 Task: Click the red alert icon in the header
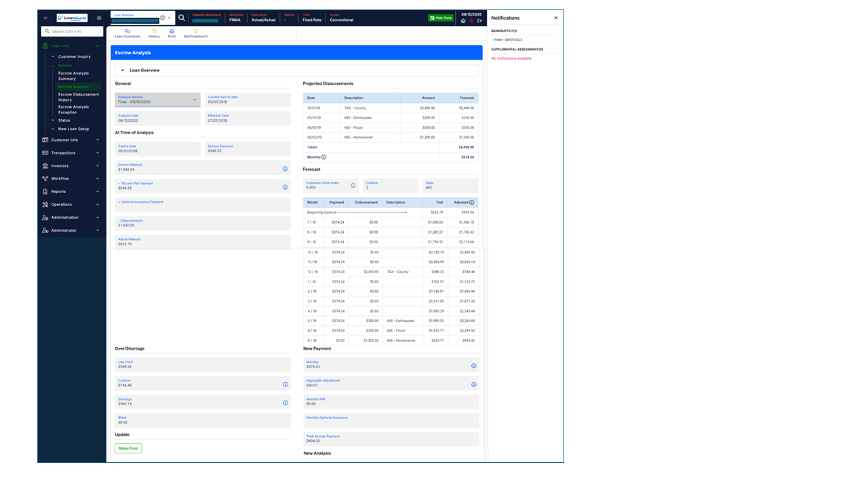(x=471, y=21)
